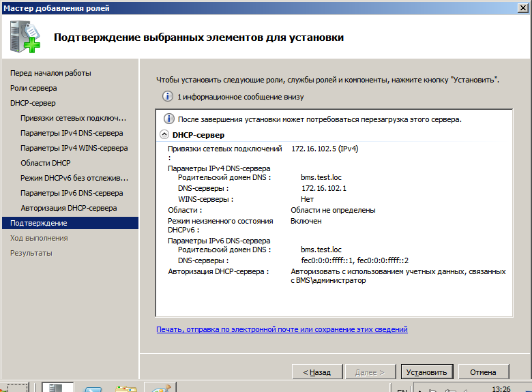Click the Отмена button
Screen dimensions: 532x392
click(483, 372)
